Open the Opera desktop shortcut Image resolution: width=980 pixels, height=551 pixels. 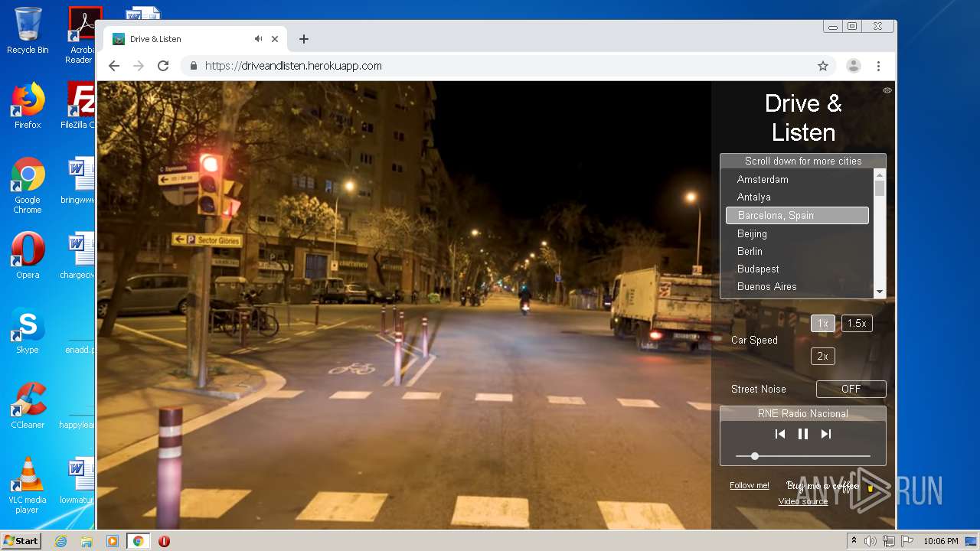[28, 255]
